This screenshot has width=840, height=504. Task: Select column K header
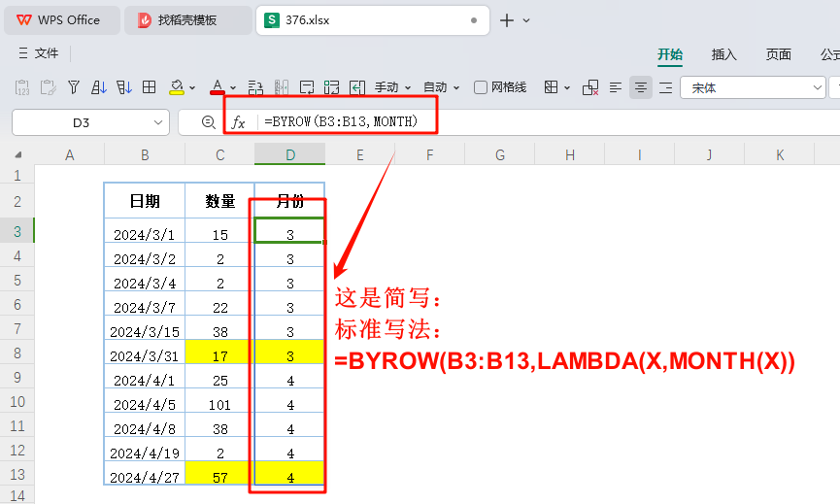click(780, 154)
